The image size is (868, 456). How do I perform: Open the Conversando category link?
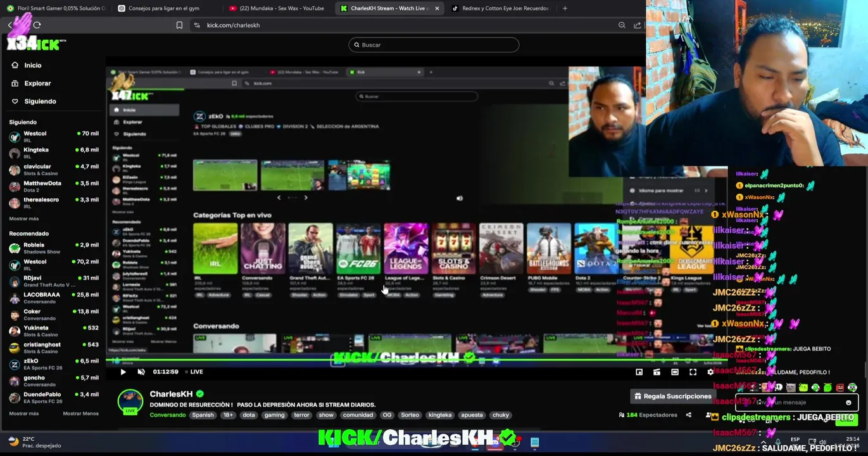tap(167, 415)
